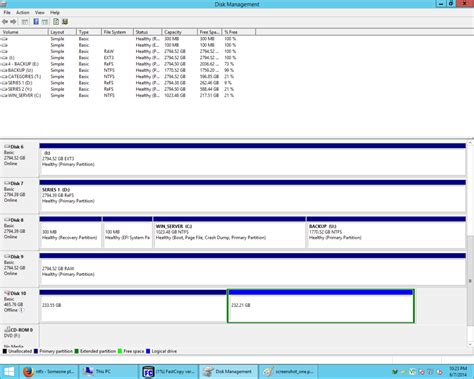Select the 100 MB EFI System partition block

click(127, 232)
